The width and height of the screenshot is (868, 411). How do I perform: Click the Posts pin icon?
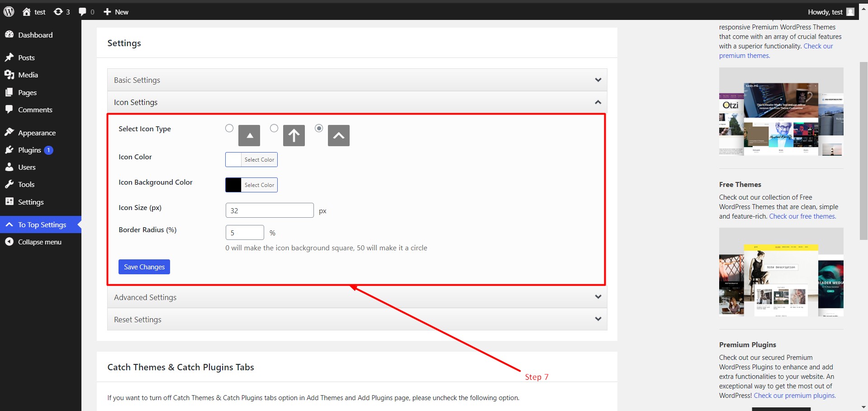[x=9, y=57]
